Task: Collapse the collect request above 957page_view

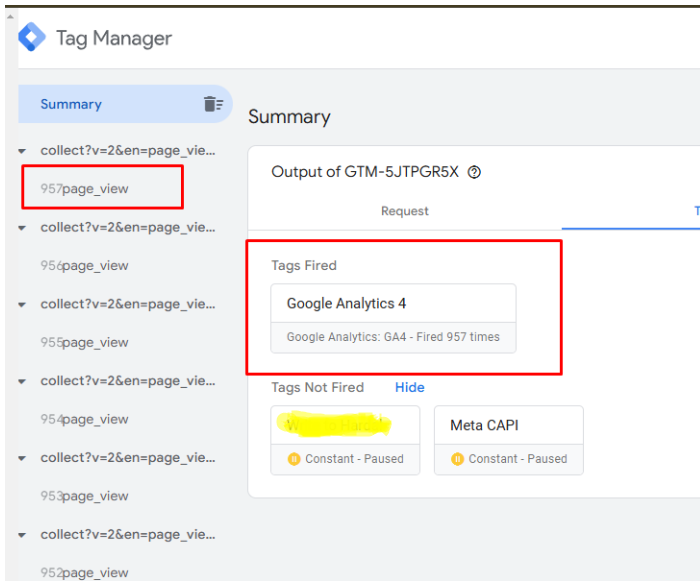Action: tap(21, 151)
